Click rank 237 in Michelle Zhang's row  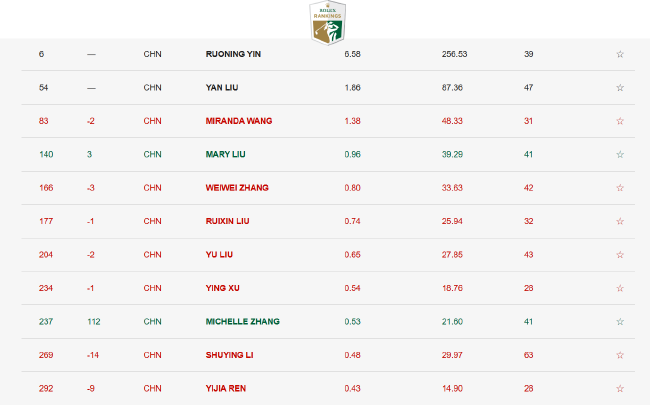coord(46,322)
